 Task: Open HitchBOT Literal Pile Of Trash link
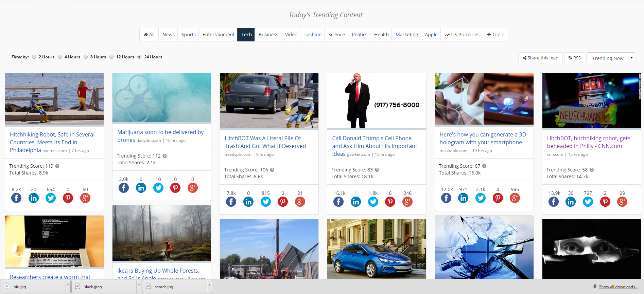tap(265, 142)
